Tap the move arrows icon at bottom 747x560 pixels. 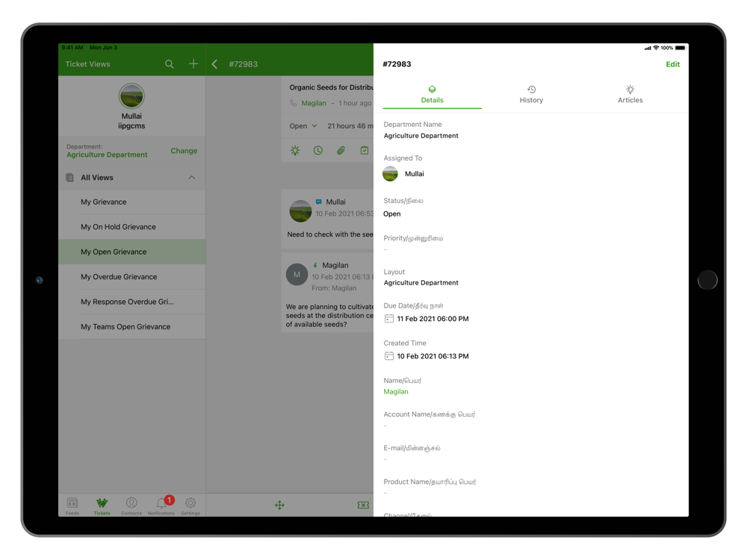[x=279, y=505]
